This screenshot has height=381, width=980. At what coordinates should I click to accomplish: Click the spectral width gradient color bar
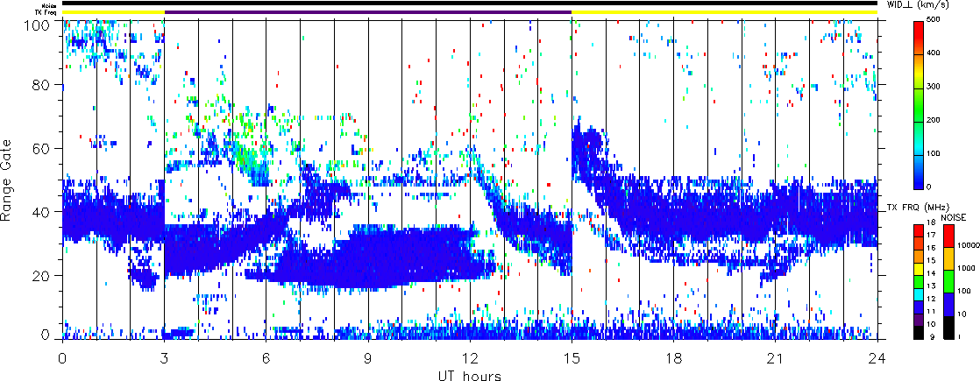coord(918,105)
